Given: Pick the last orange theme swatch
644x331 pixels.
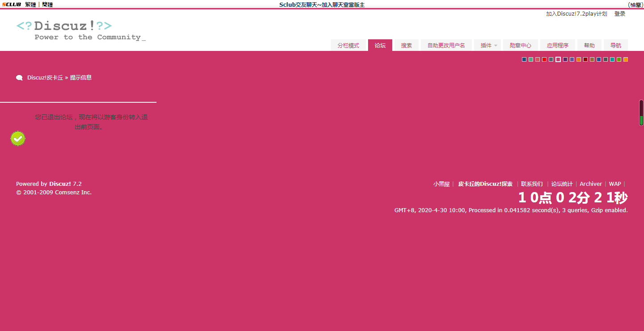Looking at the screenshot, I should coord(626,59).
